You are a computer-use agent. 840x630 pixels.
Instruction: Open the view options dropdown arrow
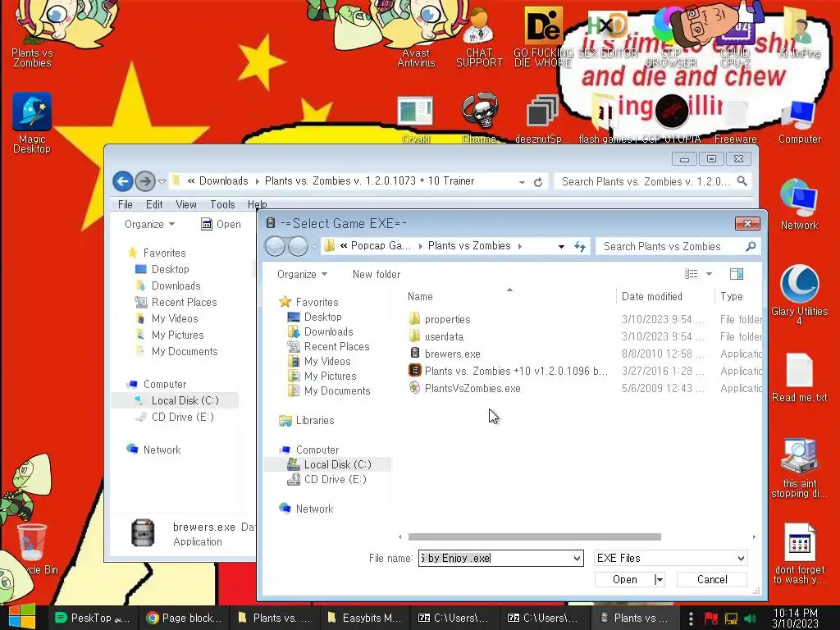709,274
